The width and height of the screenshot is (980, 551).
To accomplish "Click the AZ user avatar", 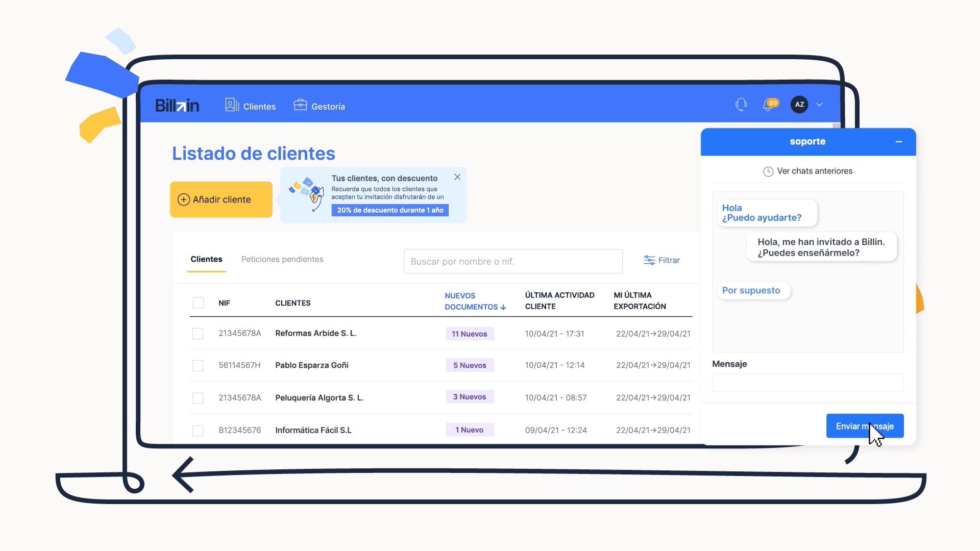I will click(x=799, y=105).
